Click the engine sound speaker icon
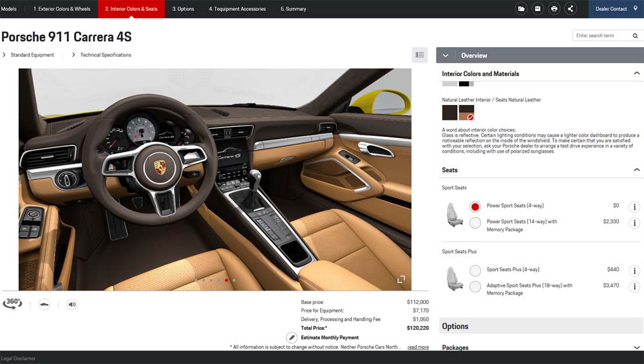 [x=72, y=304]
